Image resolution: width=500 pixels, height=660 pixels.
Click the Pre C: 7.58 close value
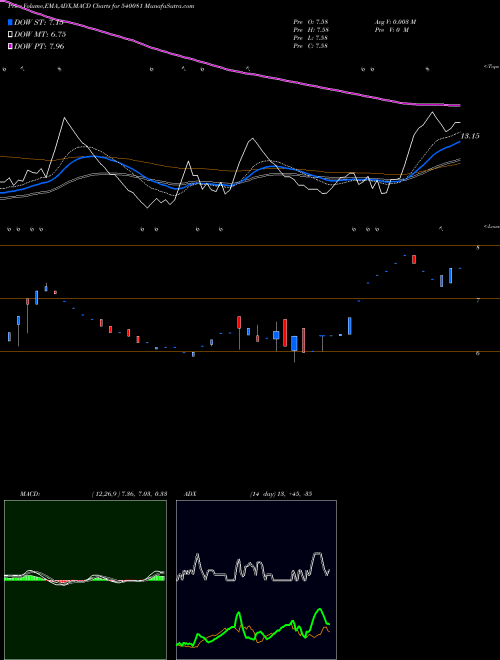tap(311, 45)
